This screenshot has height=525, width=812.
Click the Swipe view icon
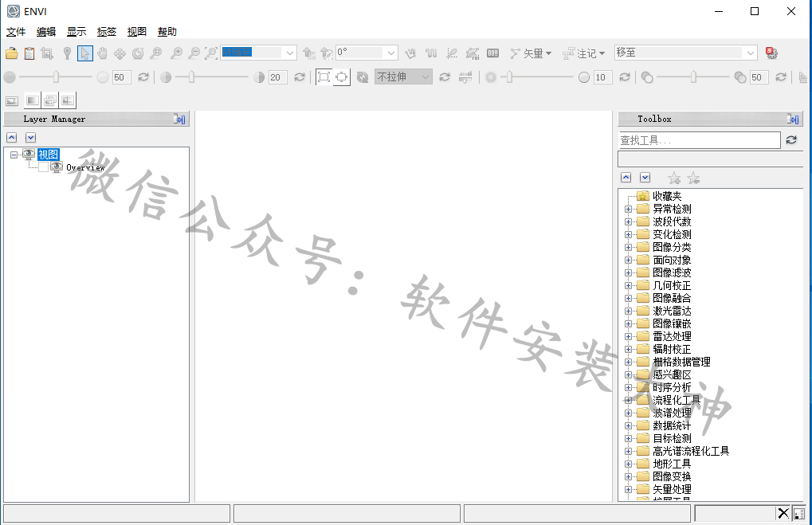(67, 100)
